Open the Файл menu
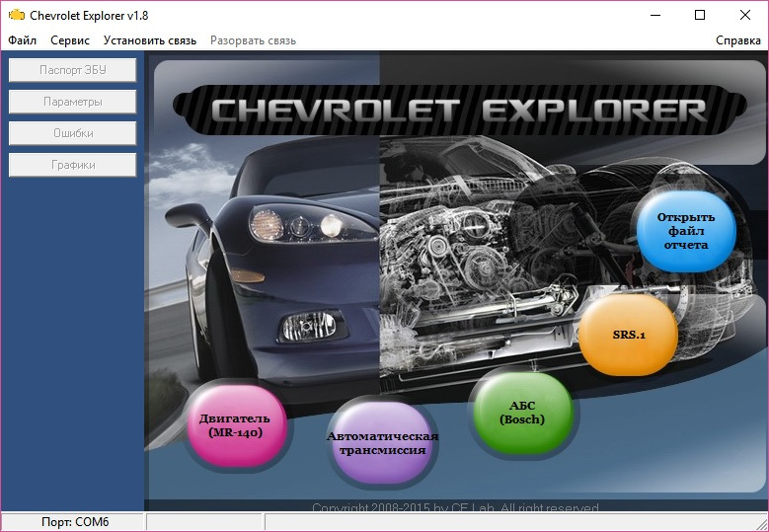Screen dimensions: 769x532 (22, 40)
